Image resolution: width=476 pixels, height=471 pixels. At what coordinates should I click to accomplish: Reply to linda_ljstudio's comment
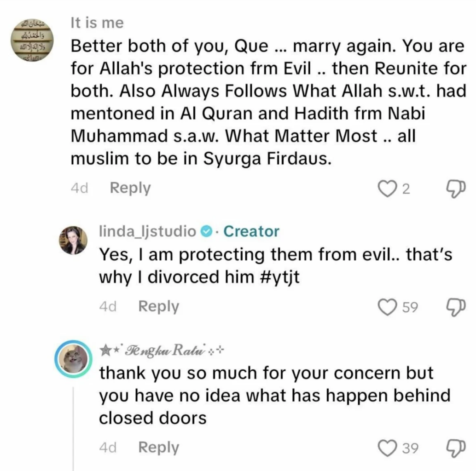tap(158, 306)
